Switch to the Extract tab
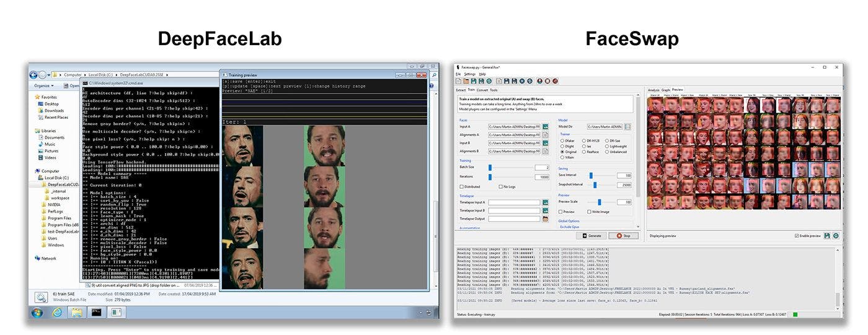 461,90
